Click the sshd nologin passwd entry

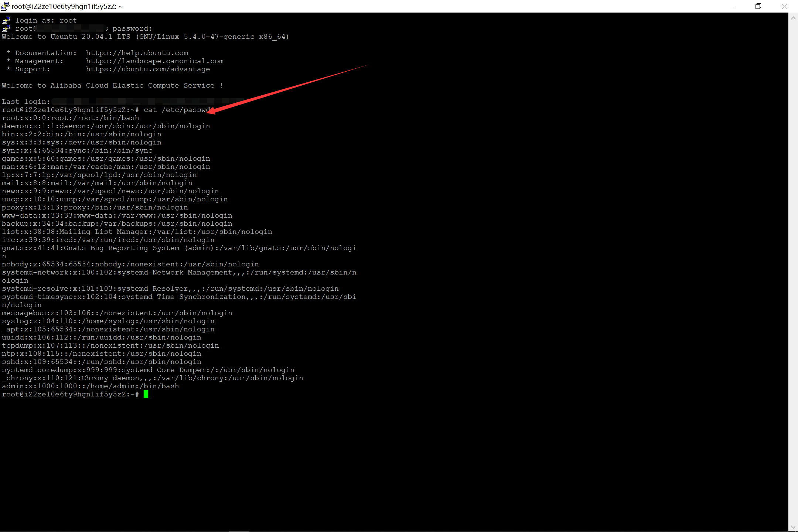coord(101,362)
